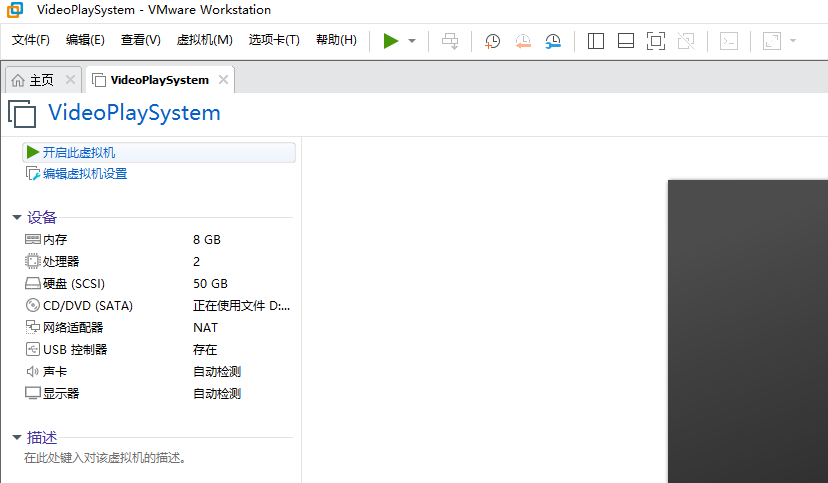This screenshot has width=828, height=483.
Task: Click 自动检测 value for 声卡
Action: tap(217, 372)
